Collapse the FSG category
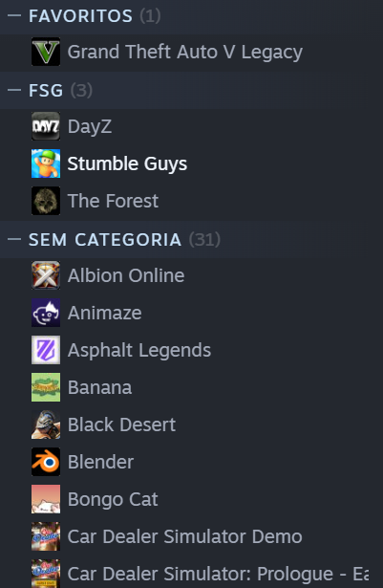383x588 pixels. [x=14, y=91]
